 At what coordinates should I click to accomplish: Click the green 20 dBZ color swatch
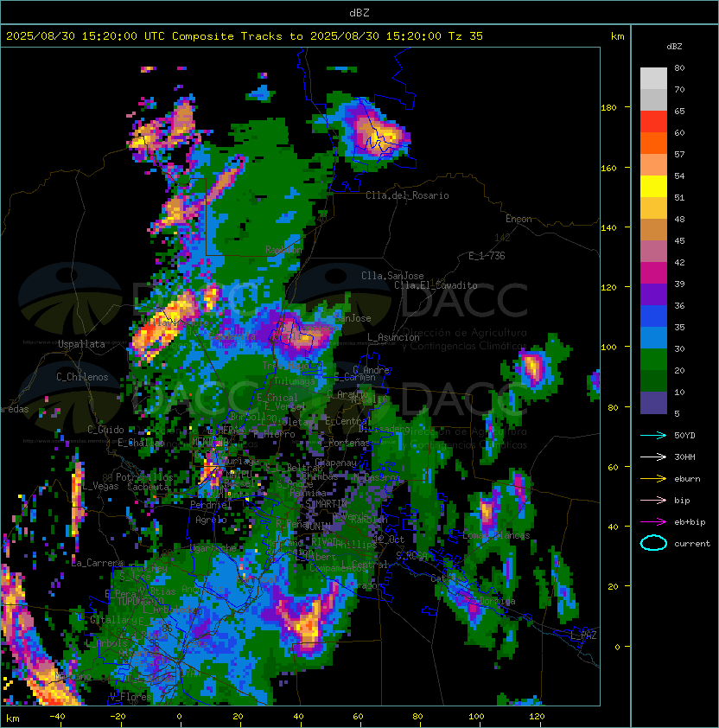(x=653, y=360)
